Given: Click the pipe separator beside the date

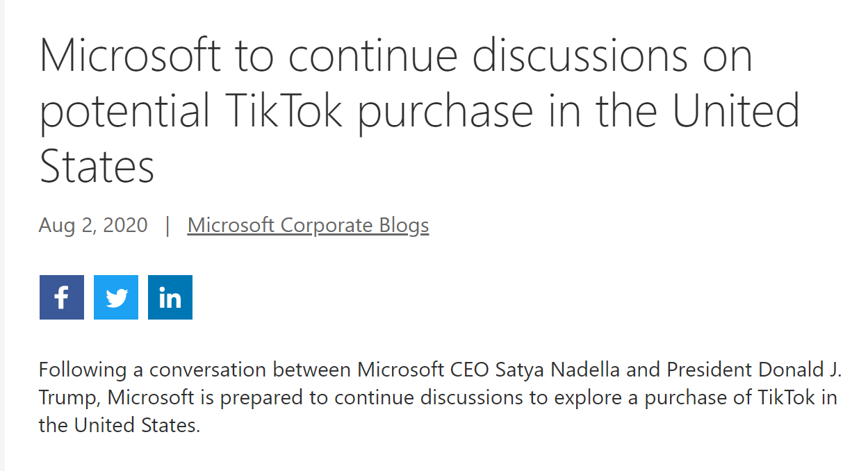Looking at the screenshot, I should click(x=167, y=225).
